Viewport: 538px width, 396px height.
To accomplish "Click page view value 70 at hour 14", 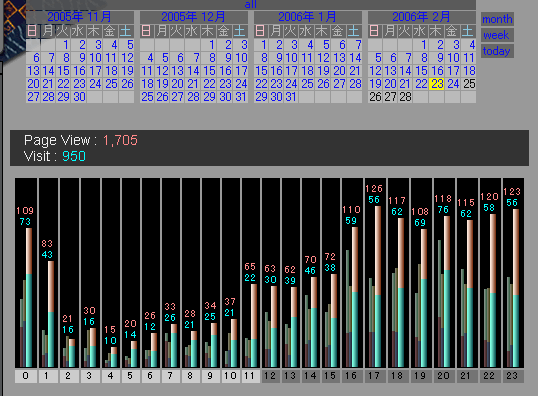I will [x=310, y=260].
